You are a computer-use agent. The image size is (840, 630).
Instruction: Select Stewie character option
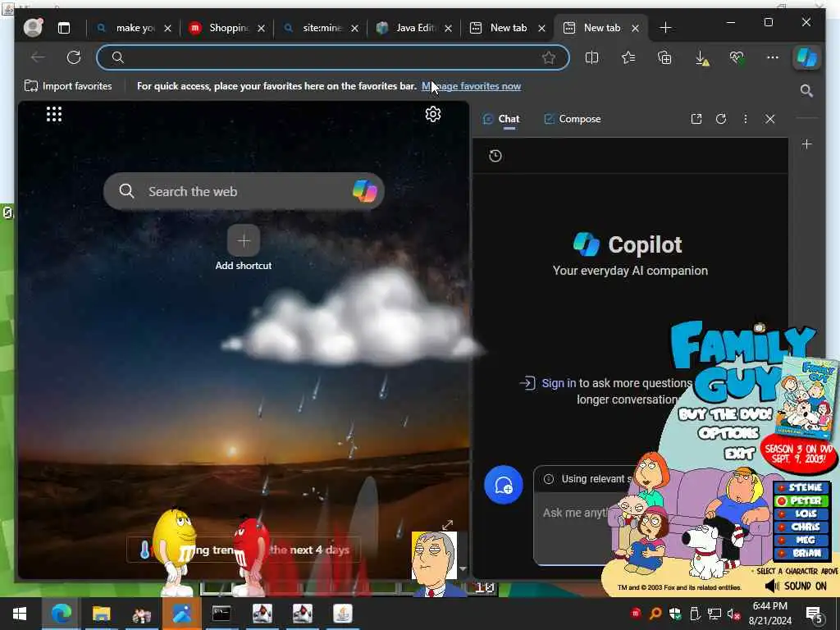[x=801, y=487]
